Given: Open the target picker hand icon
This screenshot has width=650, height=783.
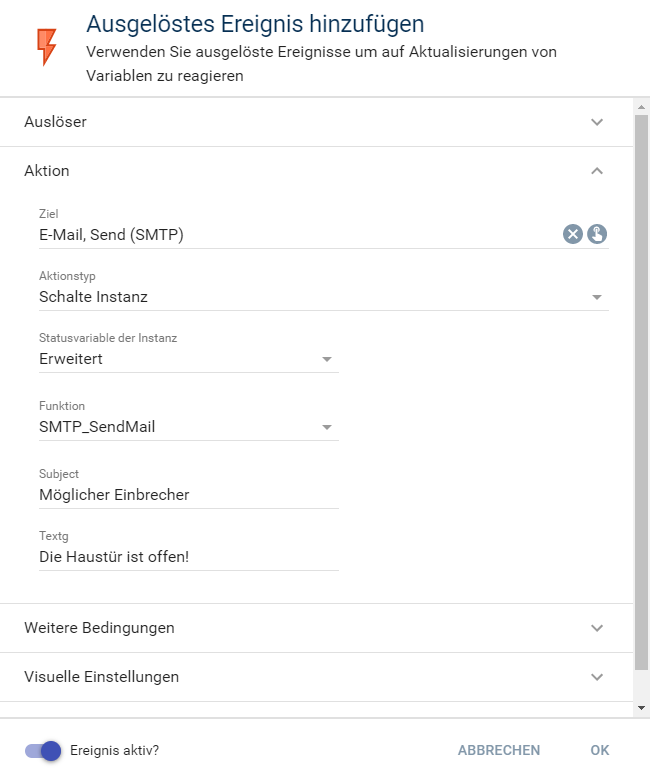Looking at the screenshot, I should 597,234.
